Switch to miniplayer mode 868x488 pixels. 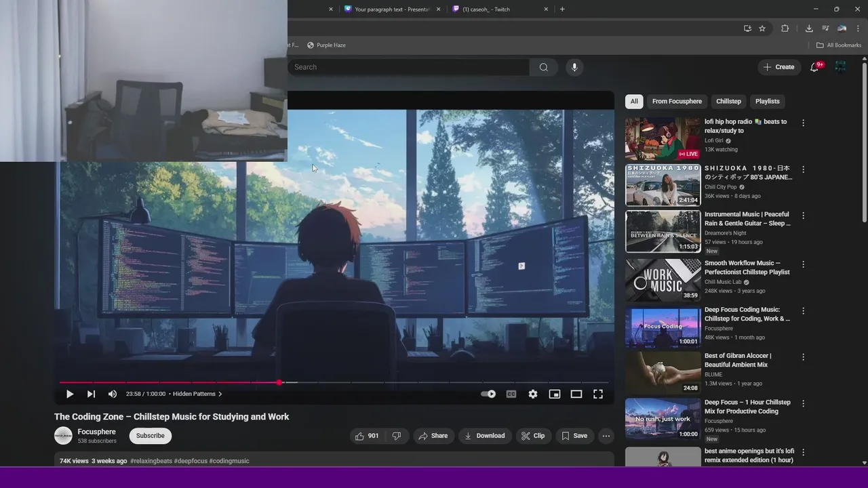click(555, 394)
